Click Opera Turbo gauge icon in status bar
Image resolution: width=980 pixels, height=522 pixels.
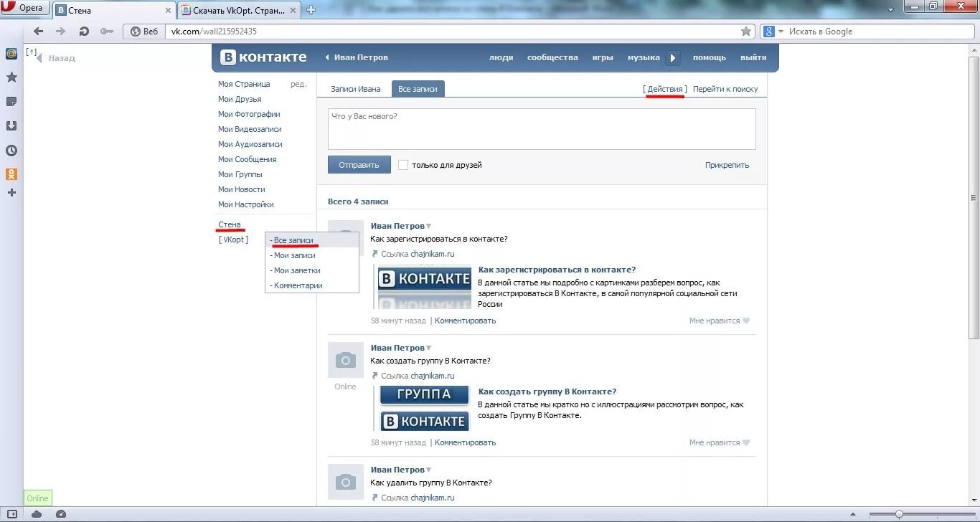point(61,514)
